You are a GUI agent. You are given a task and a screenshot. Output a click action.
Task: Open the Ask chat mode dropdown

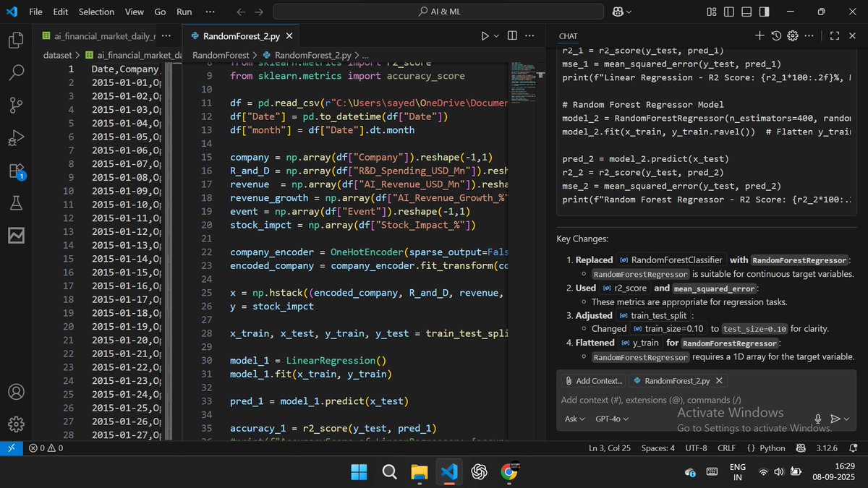575,419
